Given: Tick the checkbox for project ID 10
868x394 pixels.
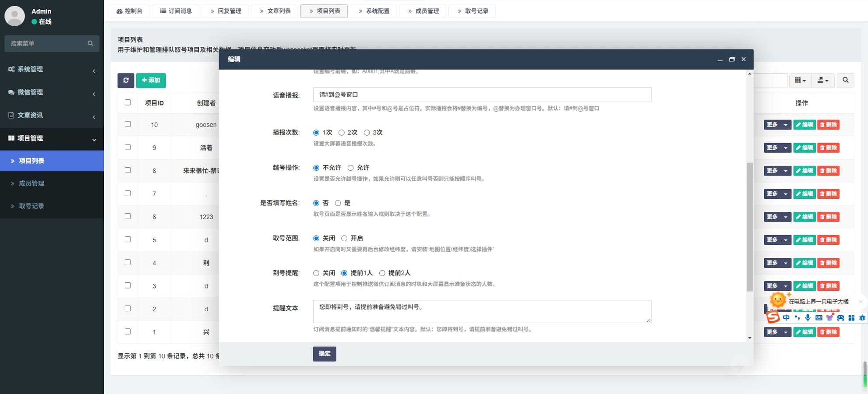Looking at the screenshot, I should 127,124.
